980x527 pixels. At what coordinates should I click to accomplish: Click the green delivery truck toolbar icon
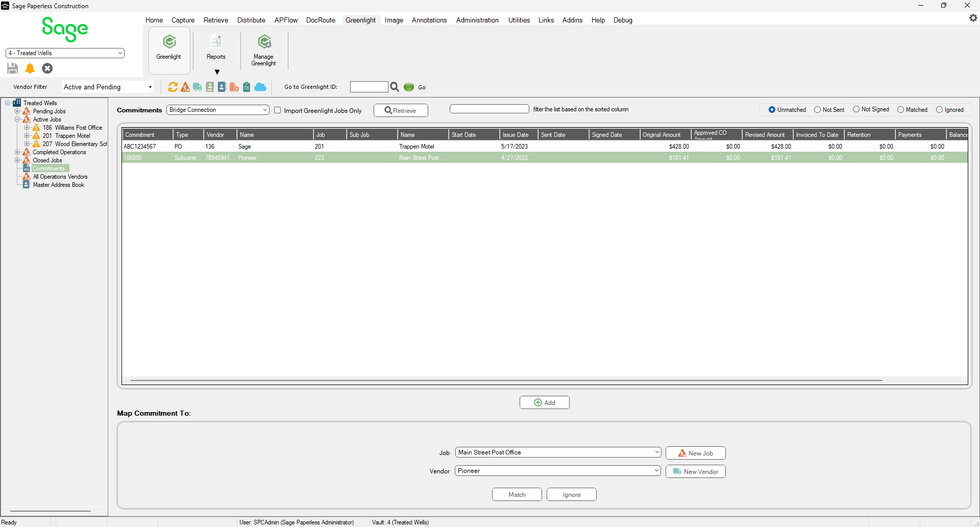pos(198,87)
